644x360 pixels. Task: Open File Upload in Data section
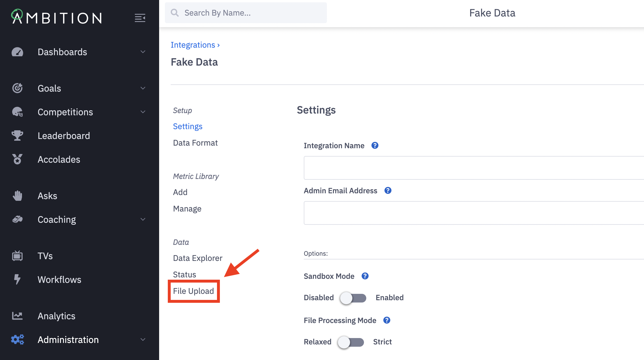pos(194,291)
